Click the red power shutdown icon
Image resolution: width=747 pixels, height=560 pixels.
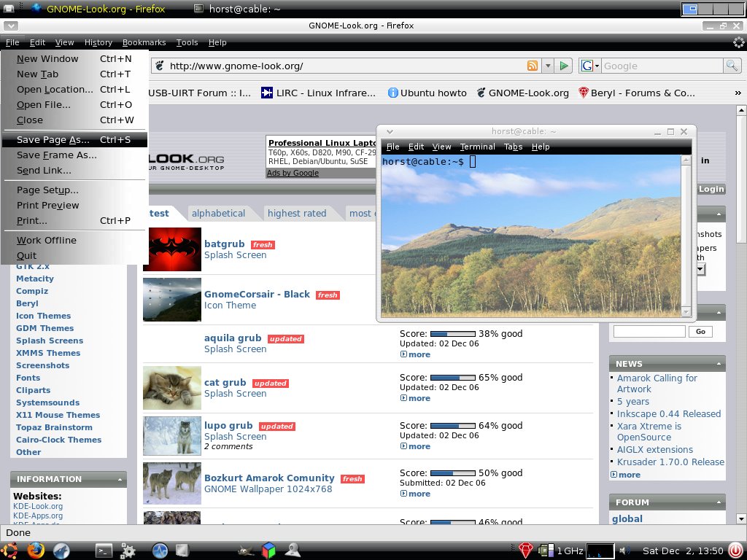point(737,551)
